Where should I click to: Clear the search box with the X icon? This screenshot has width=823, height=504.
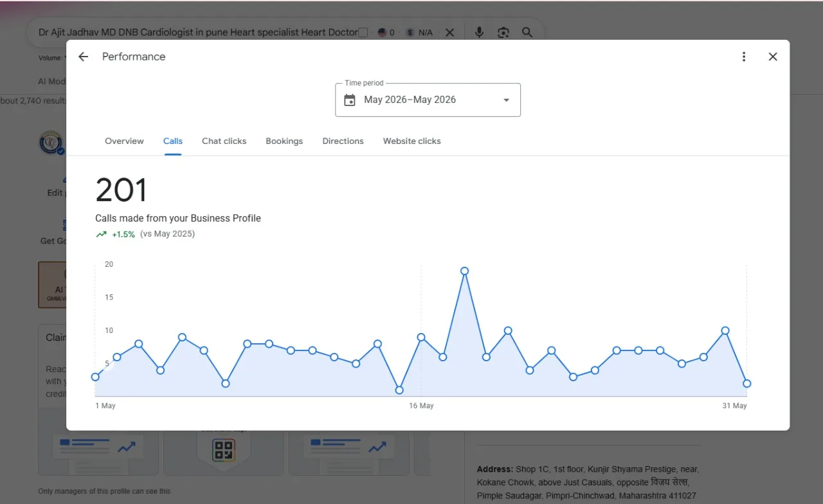pos(449,32)
